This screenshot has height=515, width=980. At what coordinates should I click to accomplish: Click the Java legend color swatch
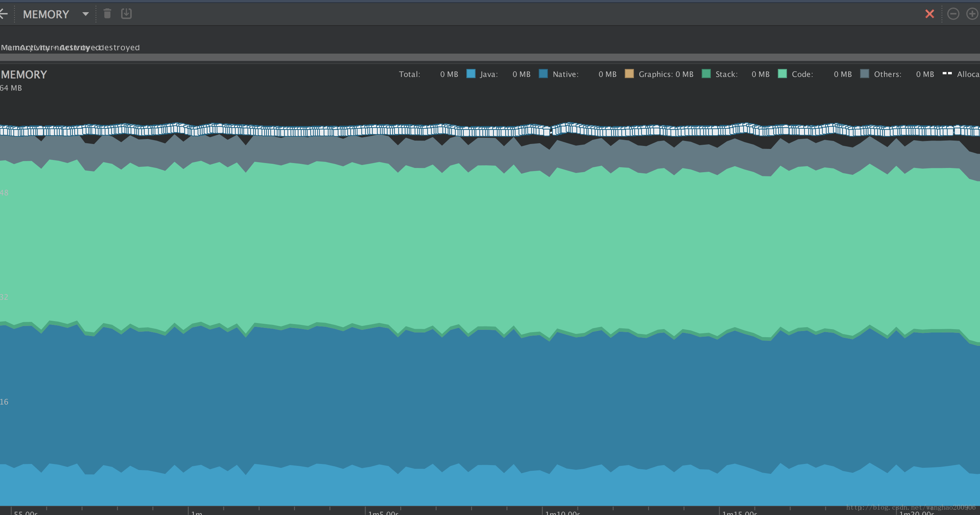[471, 74]
